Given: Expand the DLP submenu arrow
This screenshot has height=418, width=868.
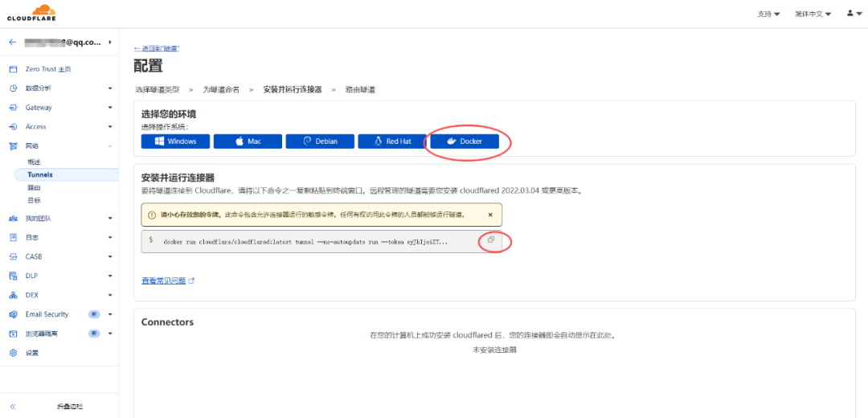Looking at the screenshot, I should [110, 276].
